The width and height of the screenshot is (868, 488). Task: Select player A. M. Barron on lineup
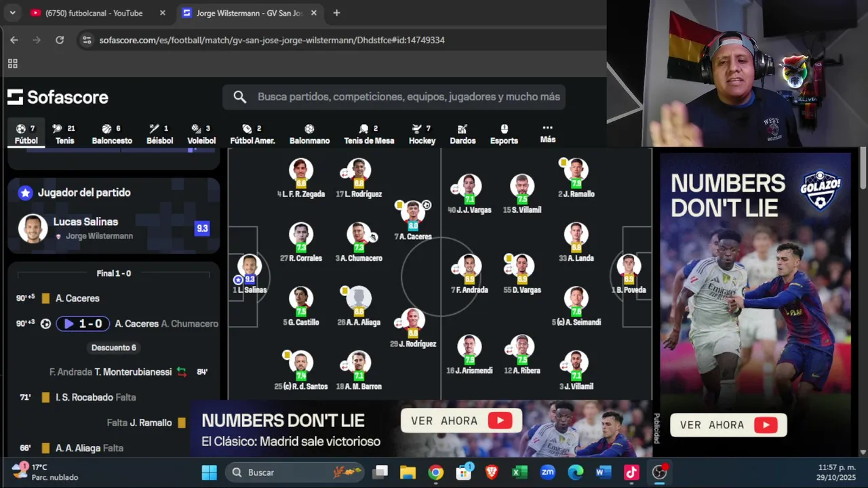click(x=359, y=371)
